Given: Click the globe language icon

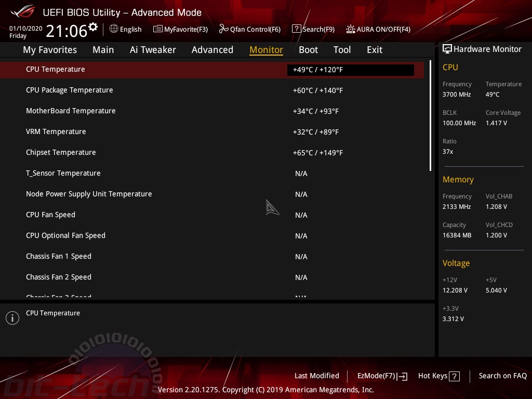Looking at the screenshot, I should (114, 29).
